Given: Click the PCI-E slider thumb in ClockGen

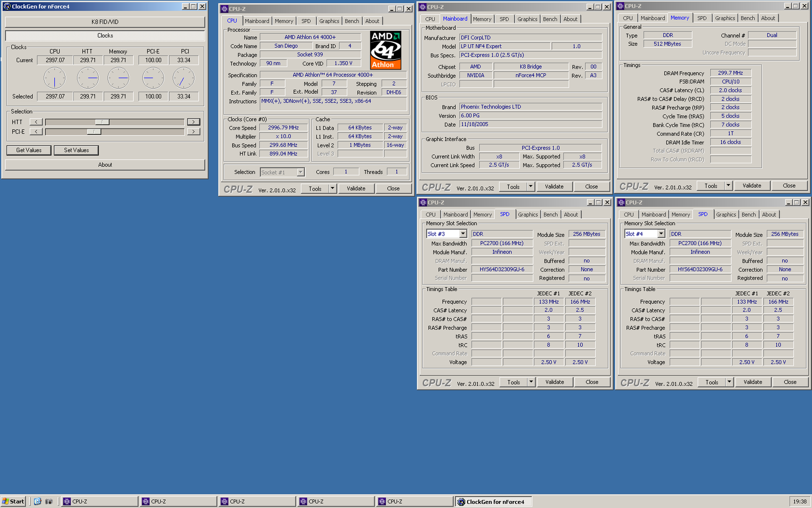Looking at the screenshot, I should pos(94,132).
